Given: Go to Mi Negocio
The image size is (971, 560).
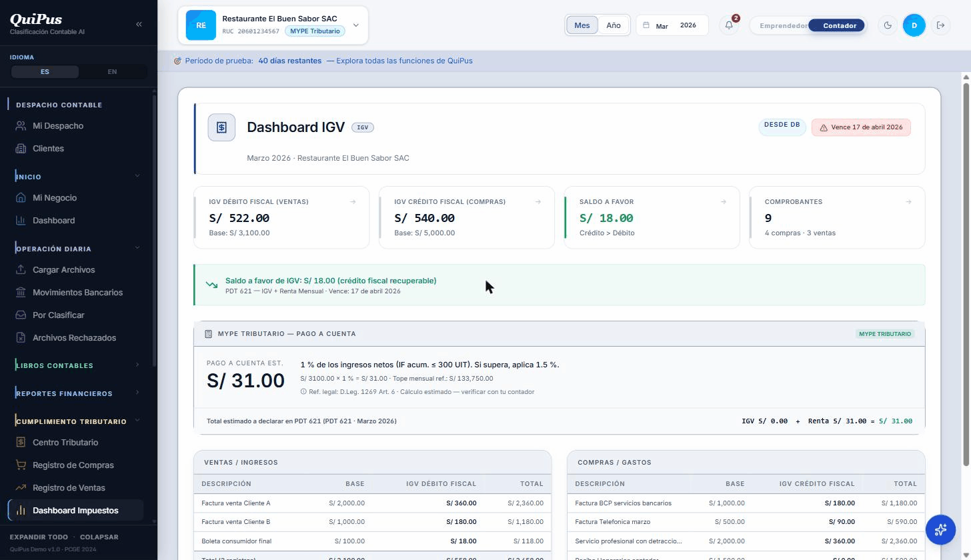Looking at the screenshot, I should tap(75, 198).
